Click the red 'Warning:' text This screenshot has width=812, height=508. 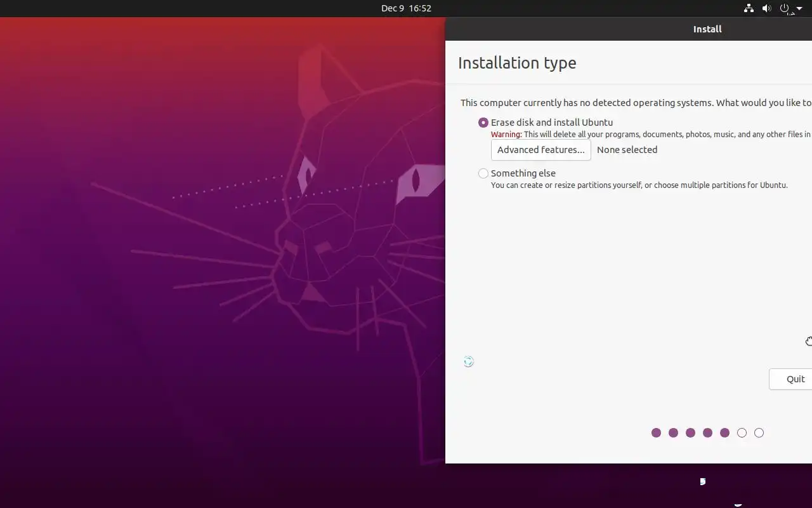coord(506,135)
